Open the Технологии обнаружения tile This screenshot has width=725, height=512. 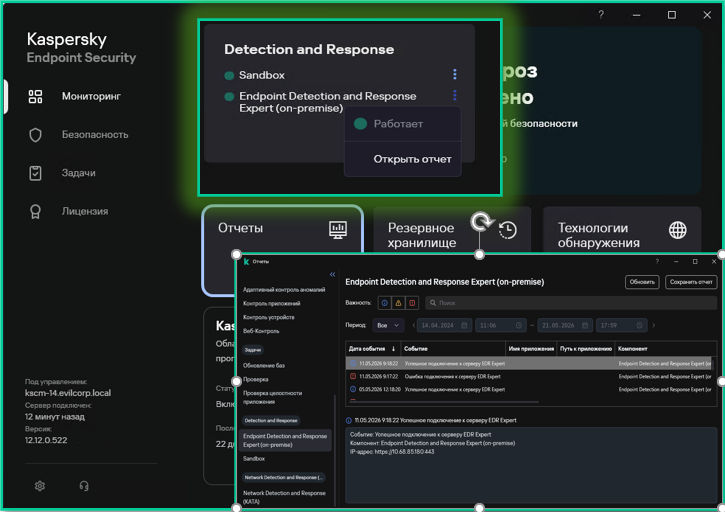[622, 230]
